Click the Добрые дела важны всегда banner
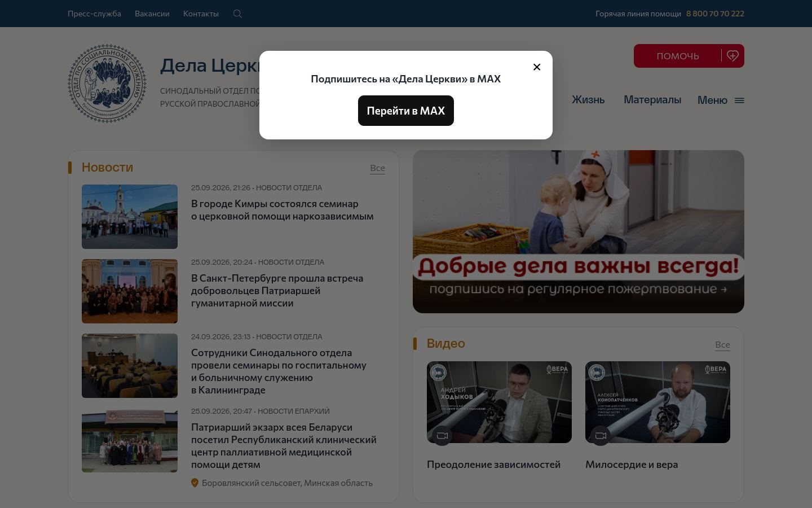Image resolution: width=812 pixels, height=508 pixels. pyautogui.click(x=579, y=231)
